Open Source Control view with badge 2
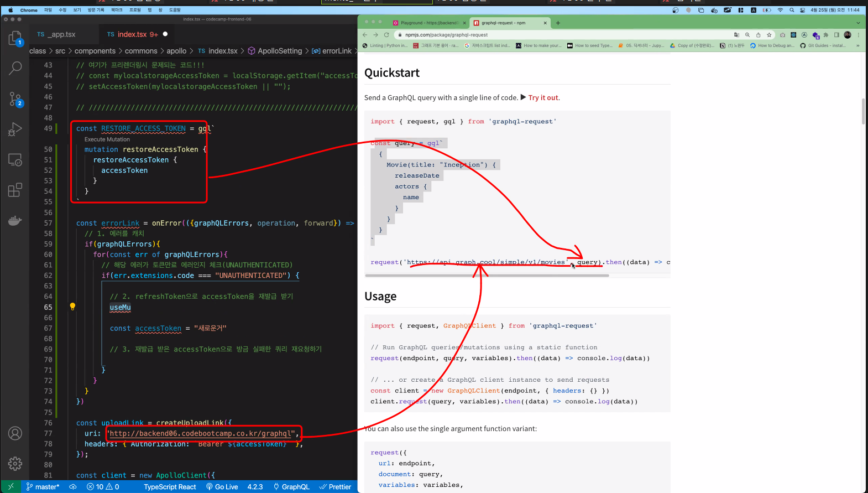Viewport: 868px width, 493px height. pos(15,99)
